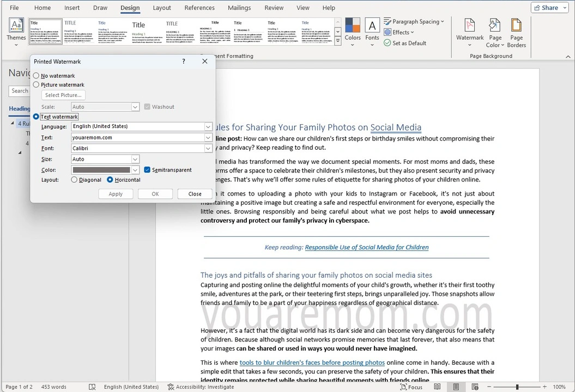Viewport: 575px width, 392px height.
Task: Click English (United States) in status bar
Action: click(131, 387)
